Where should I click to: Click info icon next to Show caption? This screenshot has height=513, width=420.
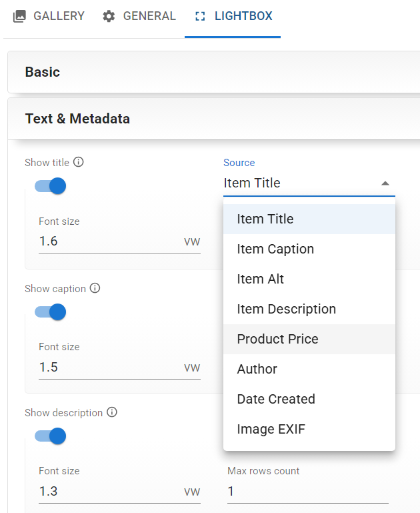(x=95, y=288)
